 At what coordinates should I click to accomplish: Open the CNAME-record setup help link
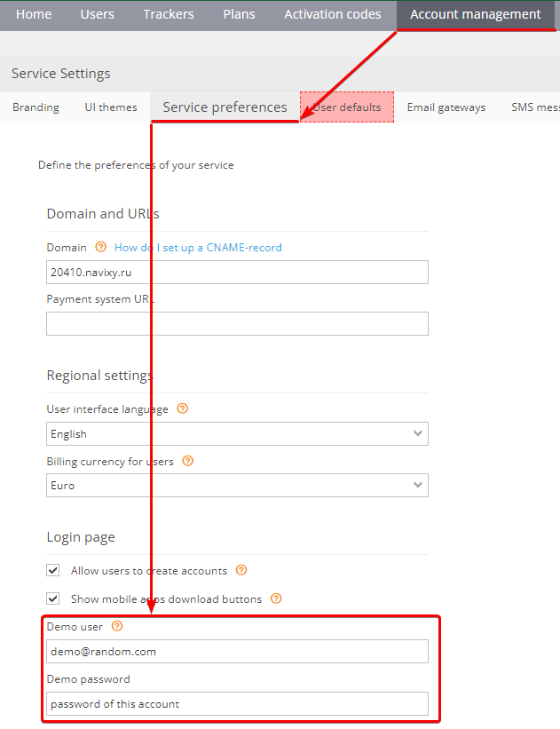pyautogui.click(x=198, y=248)
